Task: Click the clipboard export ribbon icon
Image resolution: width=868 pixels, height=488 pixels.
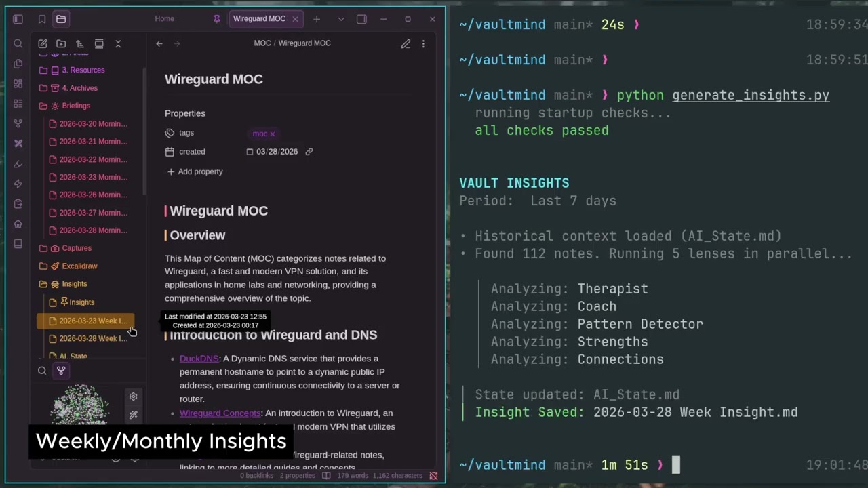Action: point(18,204)
